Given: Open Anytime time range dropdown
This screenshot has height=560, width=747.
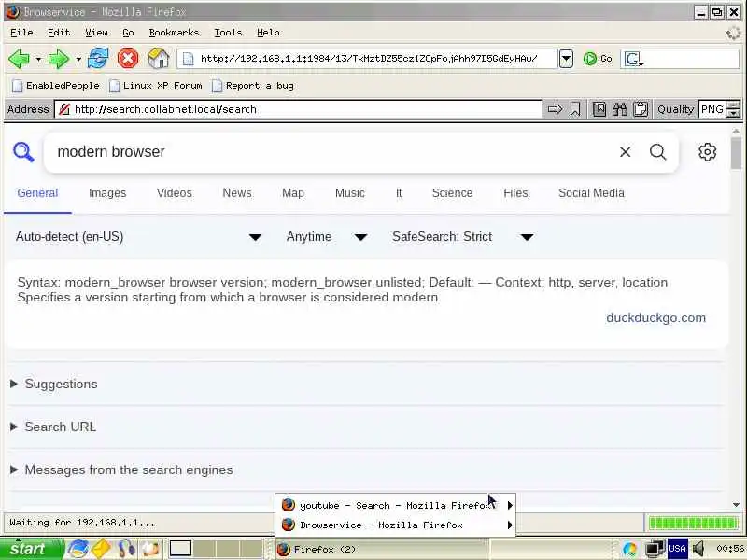Looking at the screenshot, I should 327,237.
